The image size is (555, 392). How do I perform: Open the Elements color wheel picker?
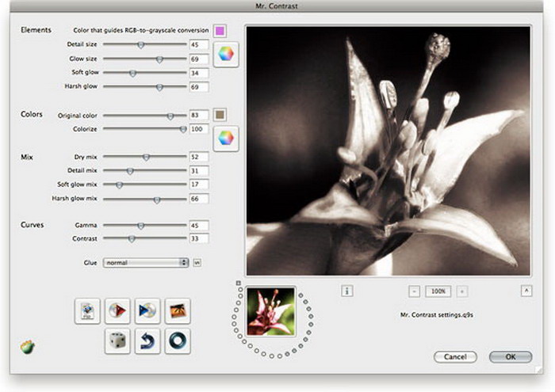tap(226, 55)
